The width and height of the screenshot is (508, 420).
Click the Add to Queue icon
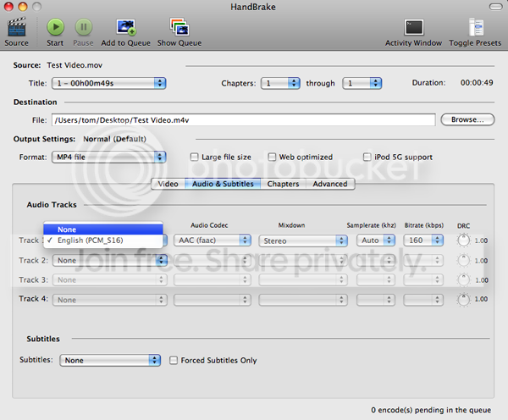click(125, 27)
